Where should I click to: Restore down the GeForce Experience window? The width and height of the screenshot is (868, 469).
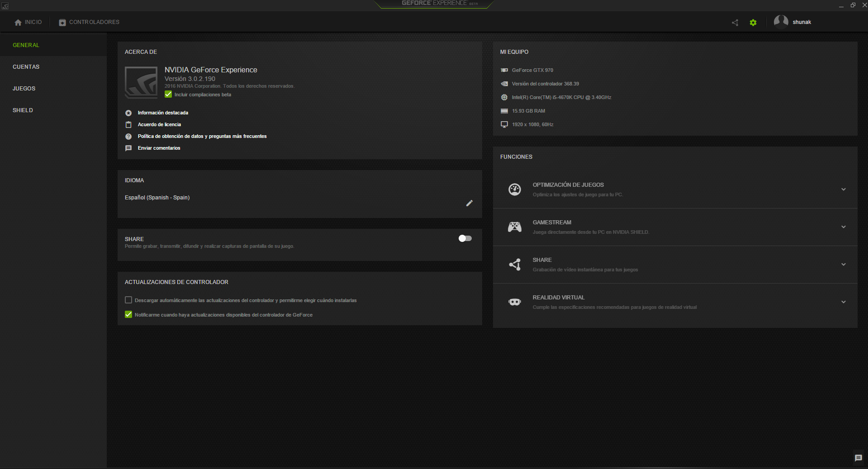pos(853,5)
